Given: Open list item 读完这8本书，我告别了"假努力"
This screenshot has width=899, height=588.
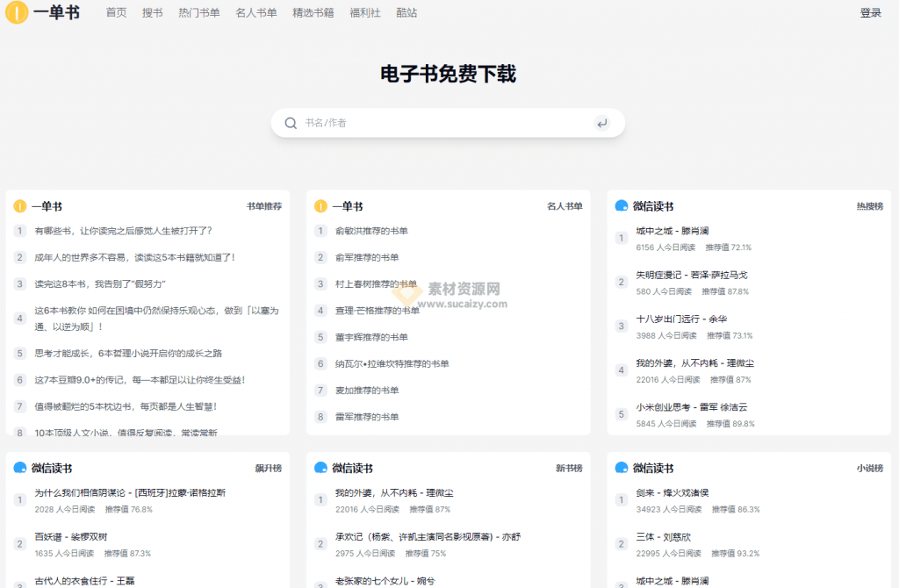Looking at the screenshot, I should (100, 284).
